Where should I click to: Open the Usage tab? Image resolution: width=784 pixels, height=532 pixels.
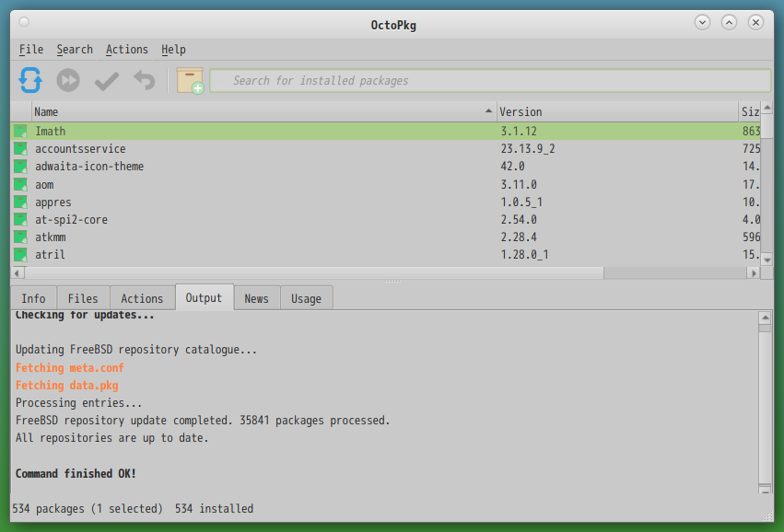coord(306,298)
